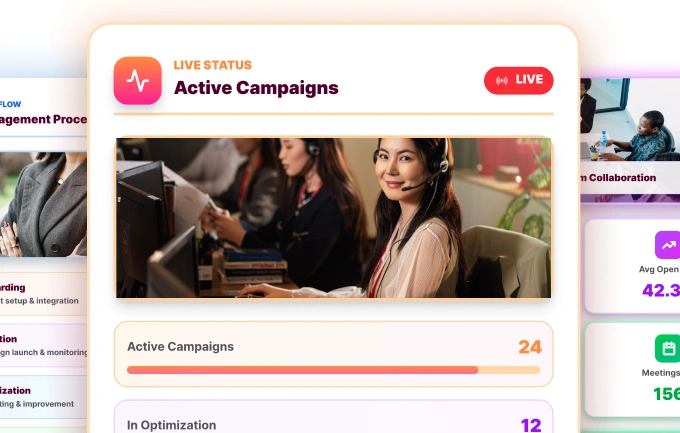Open the Meetings stat card
Image resolution: width=680 pixels, height=433 pixels.
pos(633,370)
